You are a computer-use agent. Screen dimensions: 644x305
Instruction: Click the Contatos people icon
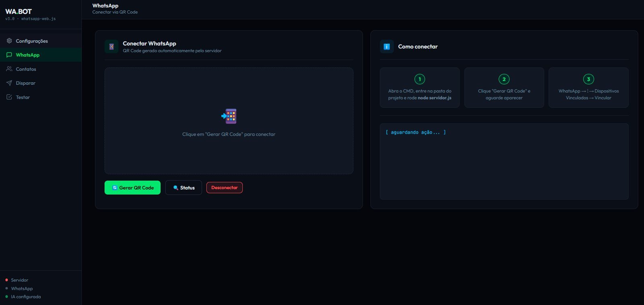(x=9, y=69)
